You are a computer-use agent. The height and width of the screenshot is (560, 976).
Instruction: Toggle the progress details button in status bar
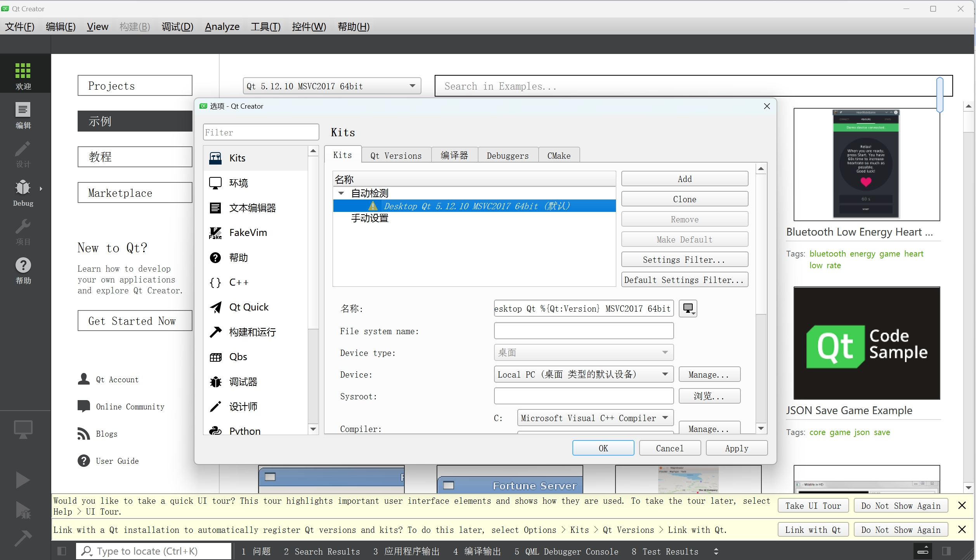pyautogui.click(x=923, y=551)
